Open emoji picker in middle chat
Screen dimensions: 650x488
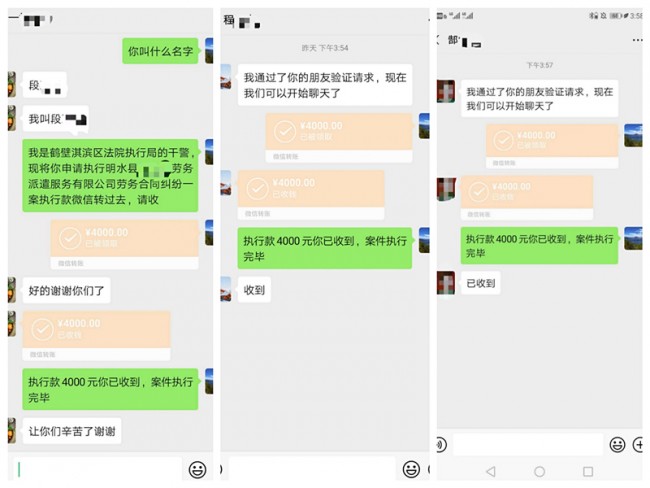tap(411, 469)
